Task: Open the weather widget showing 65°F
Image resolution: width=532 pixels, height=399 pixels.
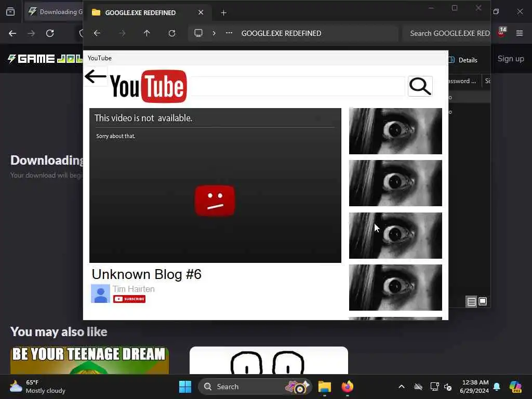Action: [x=37, y=387]
